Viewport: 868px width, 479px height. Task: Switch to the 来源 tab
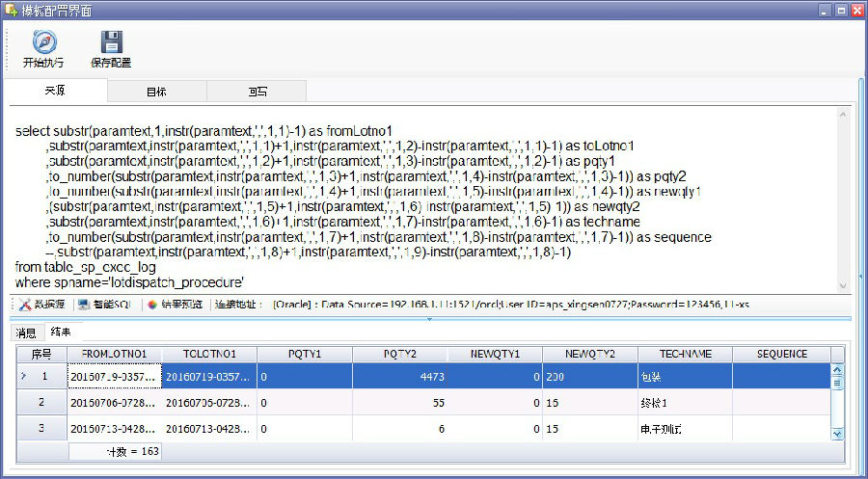click(x=55, y=91)
